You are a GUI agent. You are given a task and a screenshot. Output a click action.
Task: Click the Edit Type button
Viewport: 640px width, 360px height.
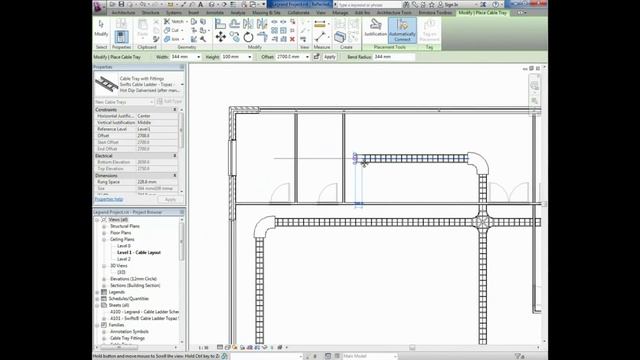tap(169, 102)
